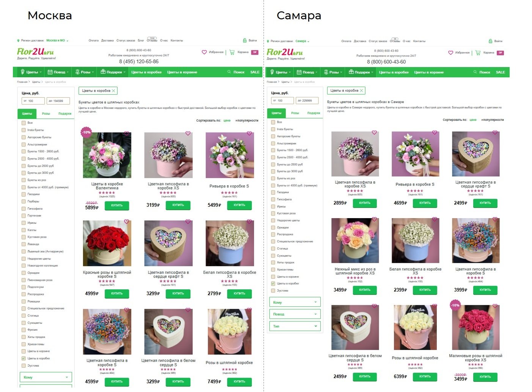Click Flor2U.ru logo on Moscow page
Screen dimensions: 532x392
pyautogui.click(x=35, y=52)
